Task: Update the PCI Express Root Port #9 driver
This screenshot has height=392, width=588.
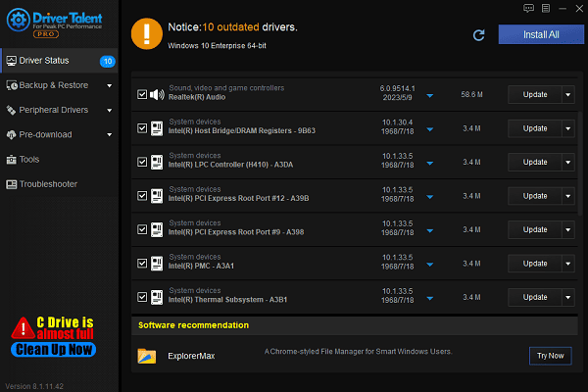Action: (x=535, y=229)
